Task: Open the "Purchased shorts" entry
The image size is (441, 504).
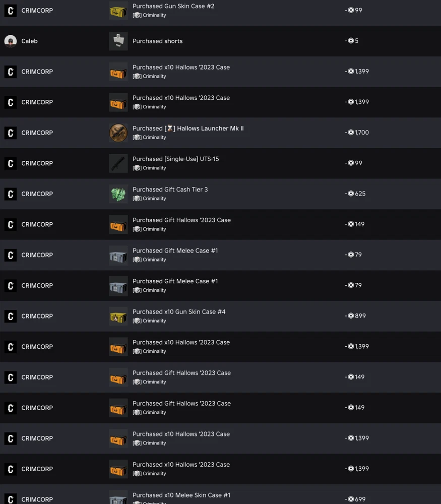Action: pyautogui.click(x=157, y=41)
